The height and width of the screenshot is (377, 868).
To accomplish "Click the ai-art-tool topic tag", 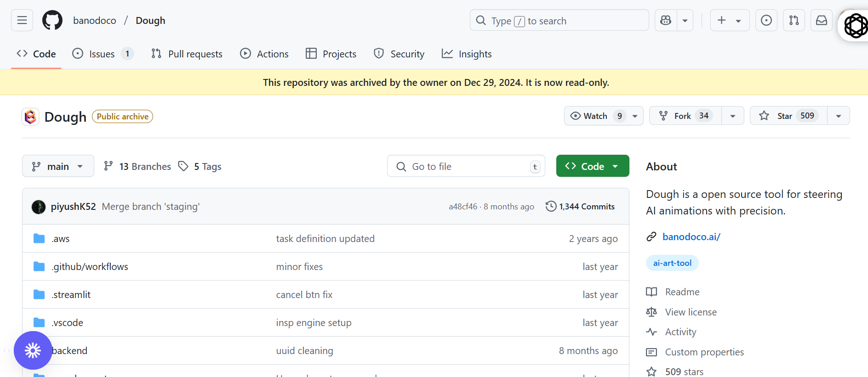I will coord(672,263).
